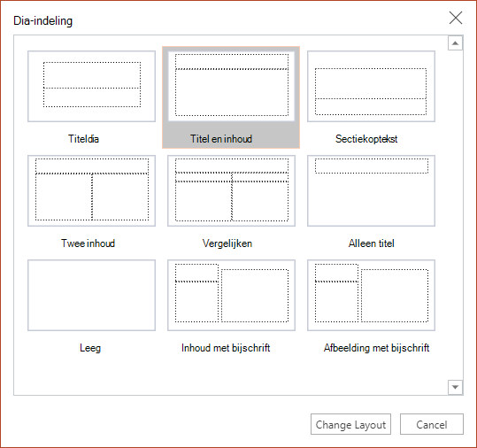477x448 pixels.
Task: Close the Dia-indeling dialog with X
Action: [456, 18]
